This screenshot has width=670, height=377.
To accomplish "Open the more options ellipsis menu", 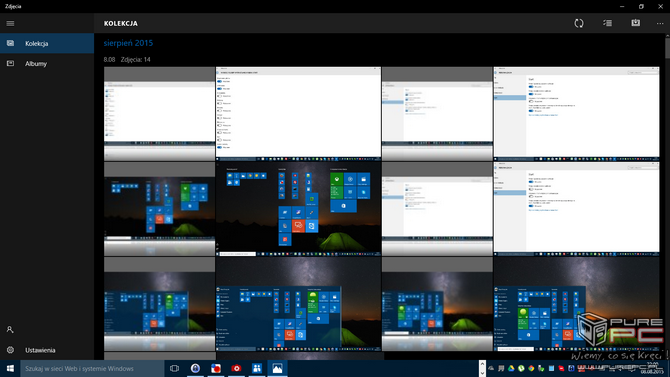I will [x=660, y=24].
